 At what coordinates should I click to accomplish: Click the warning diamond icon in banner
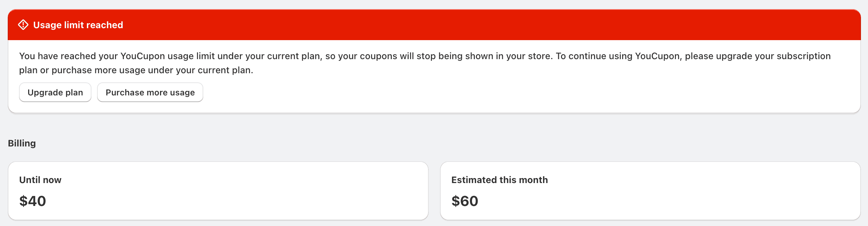coord(23,25)
